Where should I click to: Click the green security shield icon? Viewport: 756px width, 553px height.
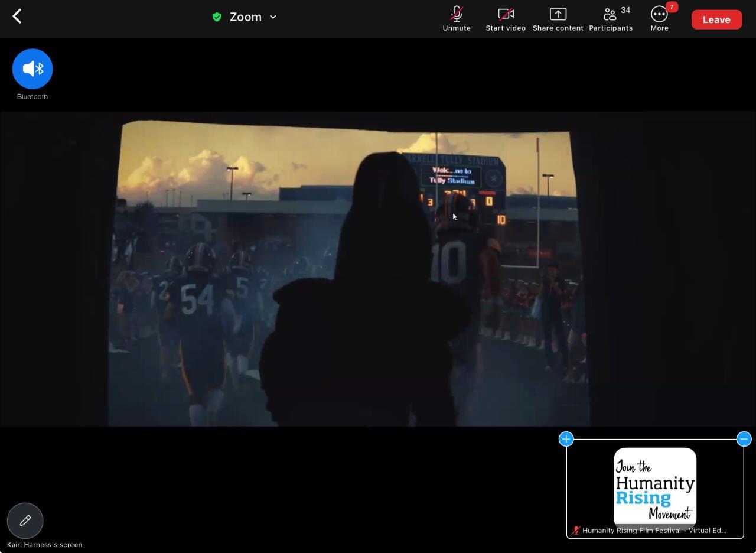tap(217, 17)
